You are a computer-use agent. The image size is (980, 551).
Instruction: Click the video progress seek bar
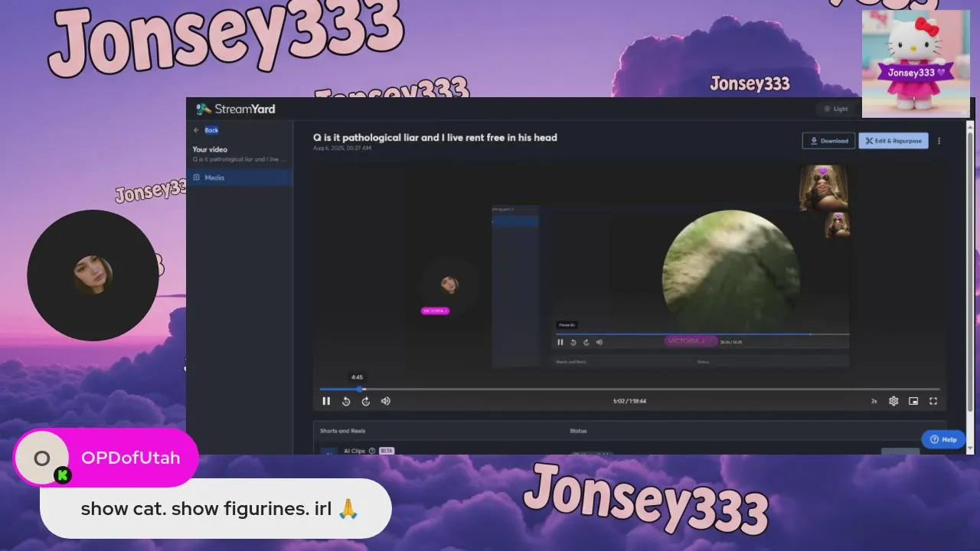click(x=629, y=390)
